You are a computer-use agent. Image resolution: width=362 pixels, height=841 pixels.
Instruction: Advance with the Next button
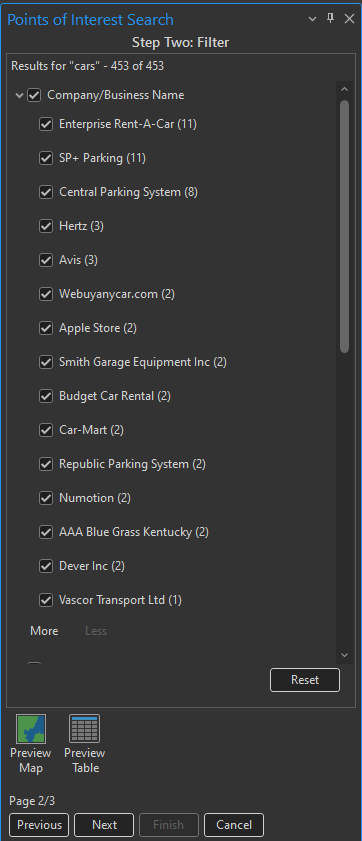(x=104, y=824)
